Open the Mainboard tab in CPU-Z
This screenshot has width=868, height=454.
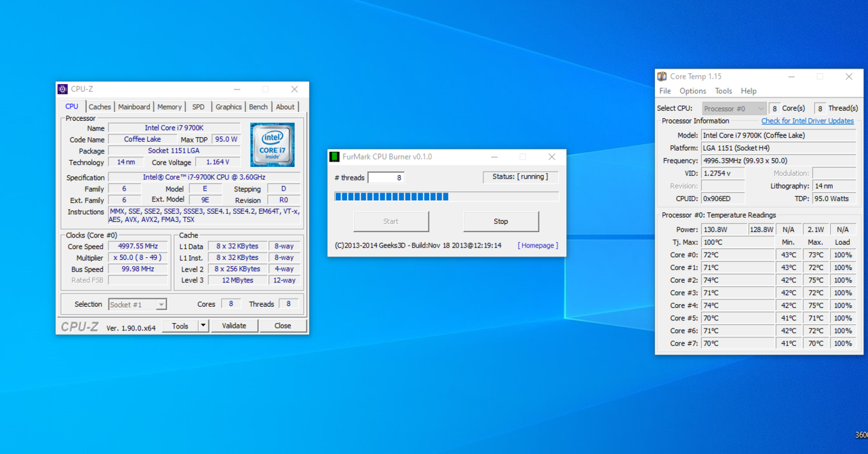tap(134, 107)
